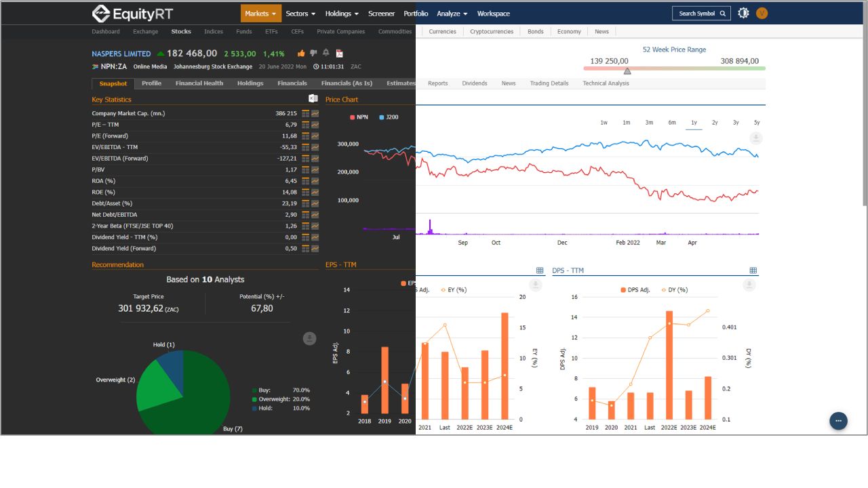Download the DPS - TTM chart
This screenshot has width=868, height=488.
[x=749, y=285]
